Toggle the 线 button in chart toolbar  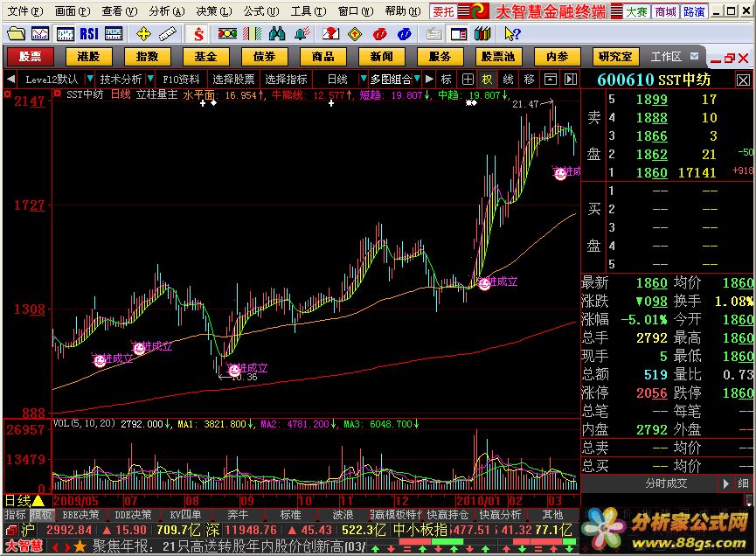tap(508, 79)
